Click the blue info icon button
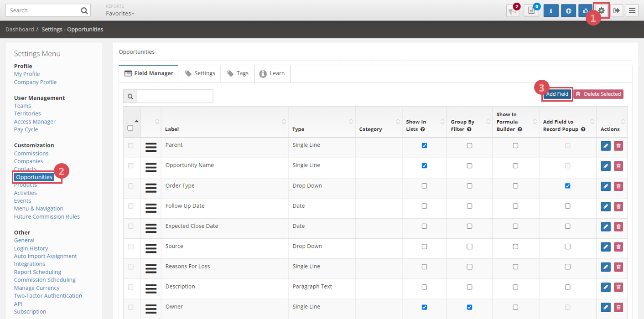Screen dimensions: 644x319 pos(551,10)
